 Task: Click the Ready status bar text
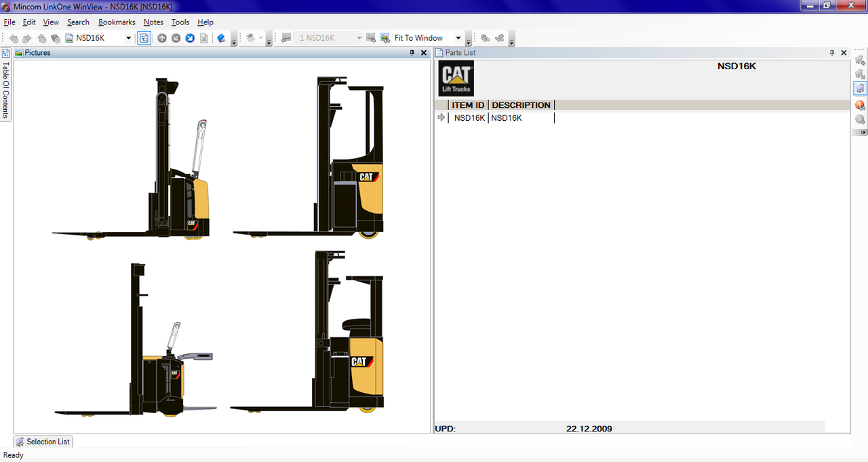[x=14, y=455]
